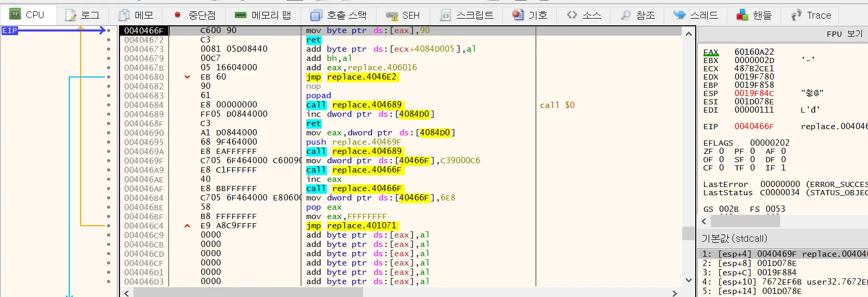Open the 기본값 (stdcall) calling convention selector
This screenshot has width=868, height=297.
(734, 239)
